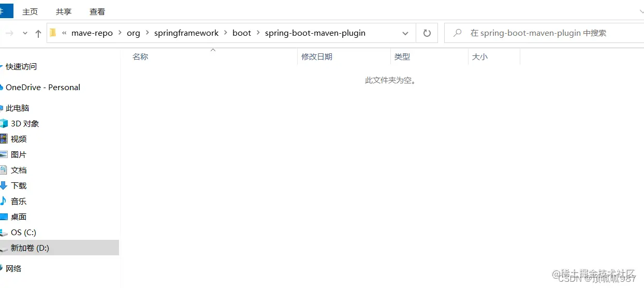
Task: Click the 文档 document icon
Action: (4, 170)
